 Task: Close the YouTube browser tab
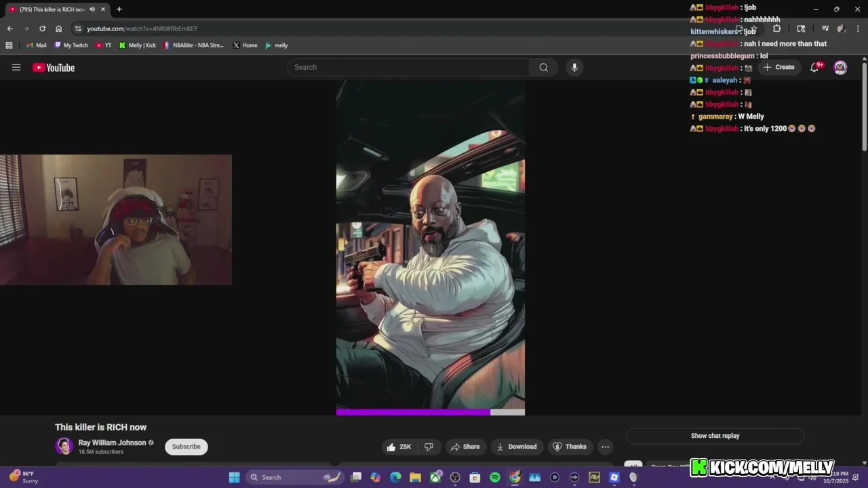(x=103, y=9)
